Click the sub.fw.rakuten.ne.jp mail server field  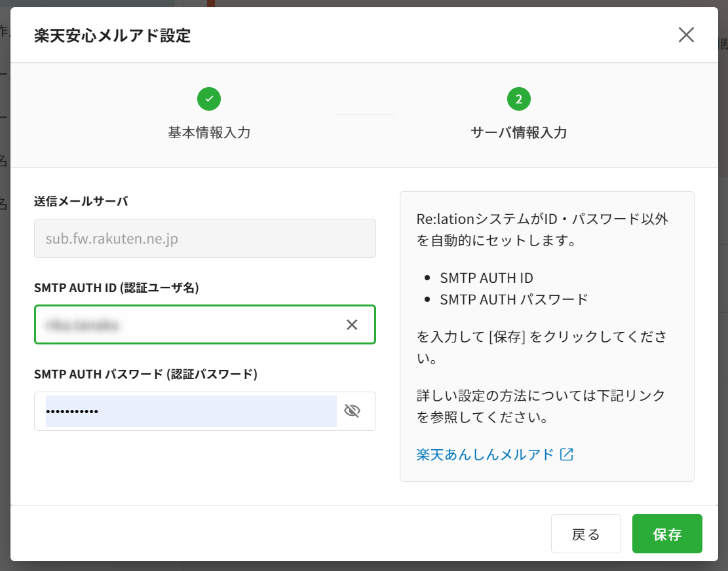point(204,238)
